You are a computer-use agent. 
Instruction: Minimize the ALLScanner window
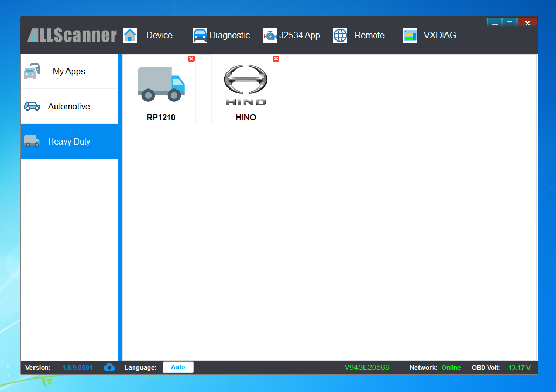495,23
